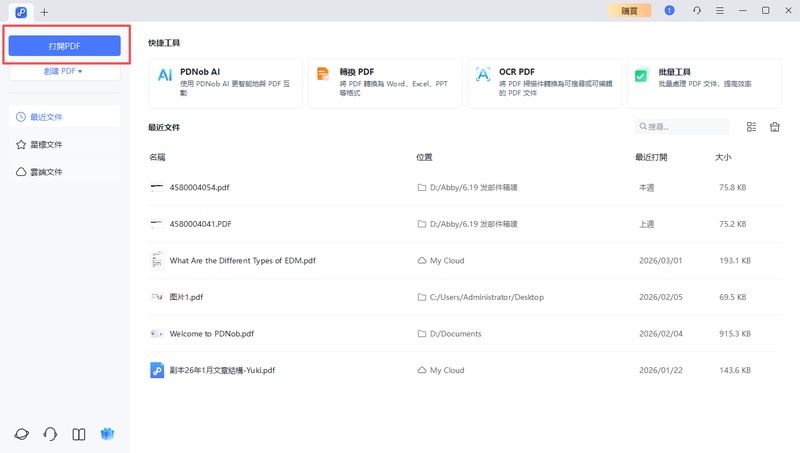Click the planet icon in bottom sidebar
The width and height of the screenshot is (800, 453).
point(21,434)
